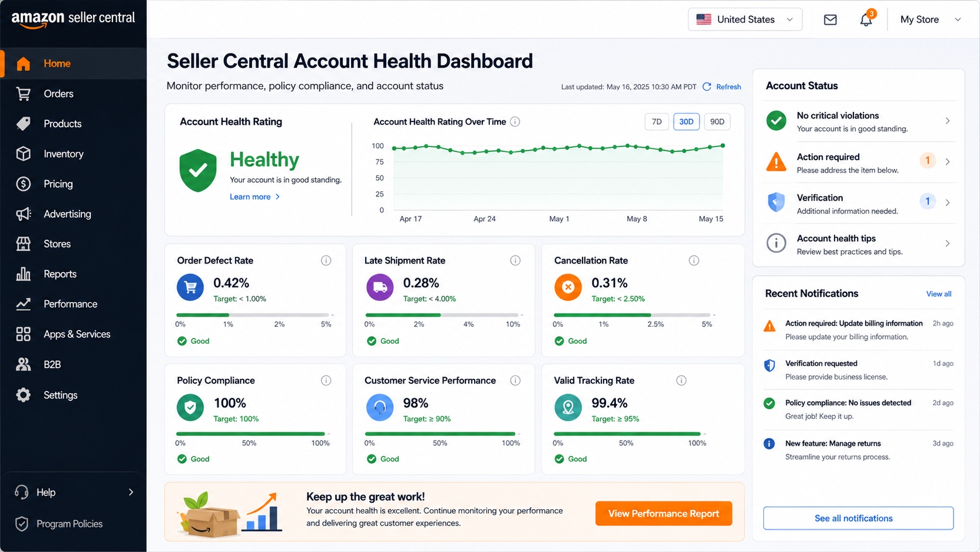The image size is (980, 552).
Task: Click the orange 1 badge on Action required
Action: (x=927, y=160)
